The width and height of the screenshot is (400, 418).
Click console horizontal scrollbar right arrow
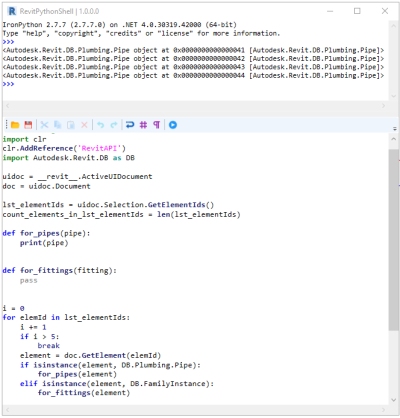click(384, 106)
